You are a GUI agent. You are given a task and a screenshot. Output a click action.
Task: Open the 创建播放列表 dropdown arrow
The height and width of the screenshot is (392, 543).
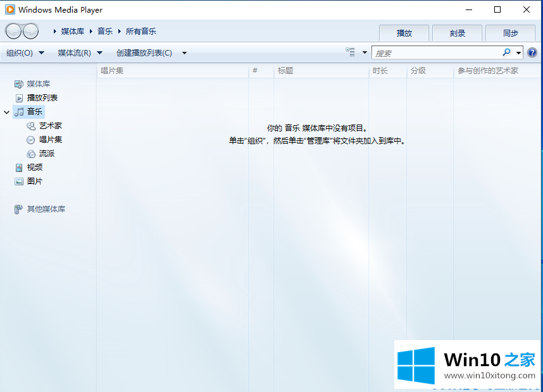184,53
